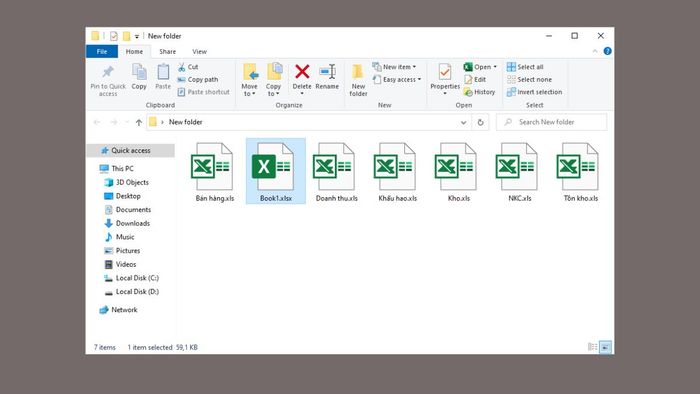Click the Back navigation arrow
Screen dimensions: 700x394
click(x=97, y=122)
